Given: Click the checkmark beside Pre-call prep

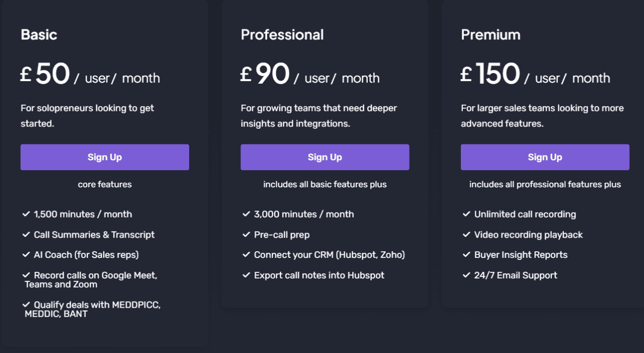Looking at the screenshot, I should (x=247, y=234).
